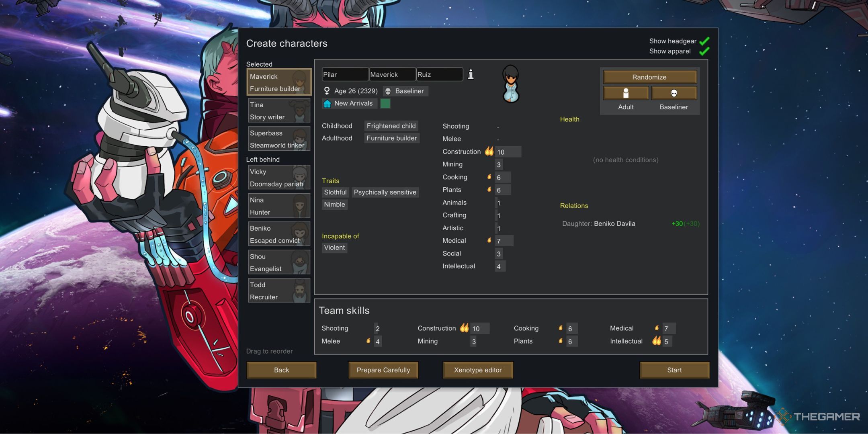Edit the last name field Ruiz
This screenshot has height=434, width=868.
pos(439,74)
